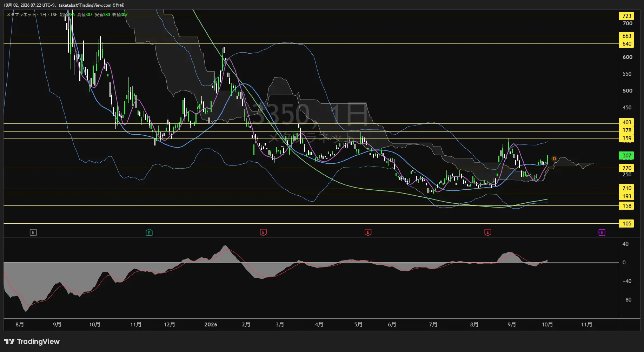Click the 高値307 high value in legend
Viewport: 644px width, 352px height.
click(85, 15)
